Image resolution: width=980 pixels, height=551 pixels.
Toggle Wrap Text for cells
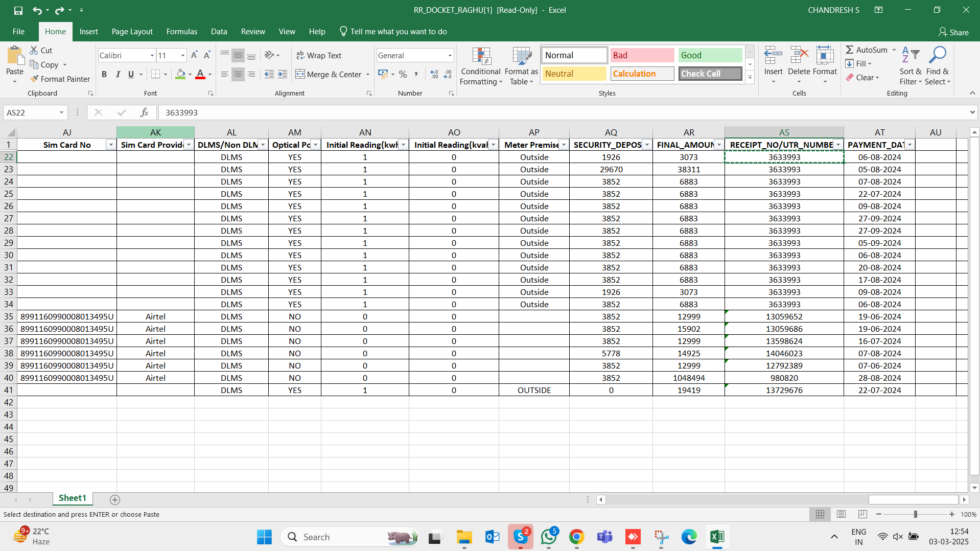point(319,55)
